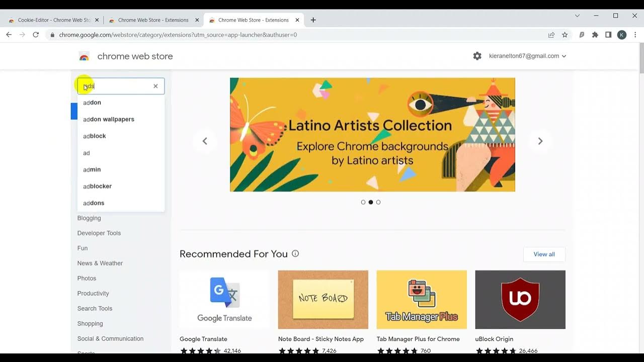The width and height of the screenshot is (644, 362).
Task: Select third carousel dot
Action: 378,202
